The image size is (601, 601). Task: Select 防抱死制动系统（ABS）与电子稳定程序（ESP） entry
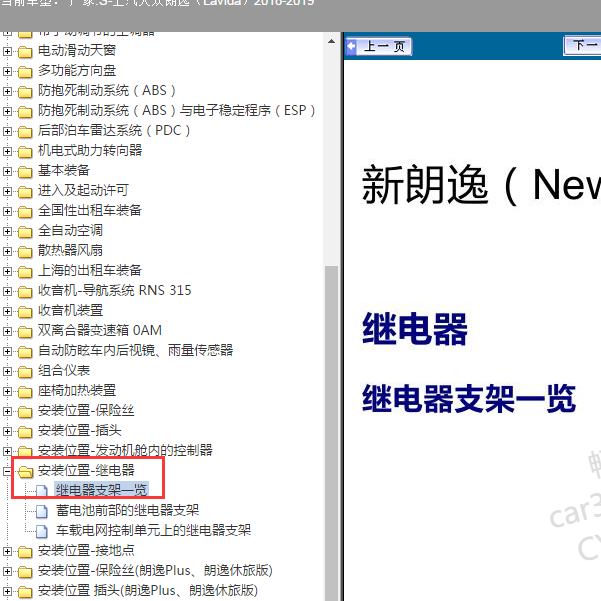tap(176, 111)
